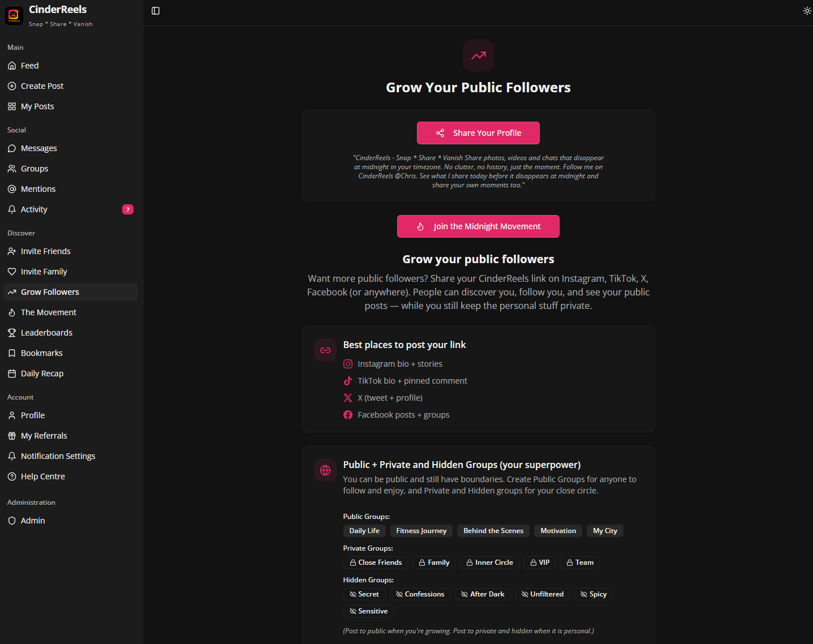The height and width of the screenshot is (644, 813).
Task: Click the "Facebook posts + groups" text
Action: 404,415
